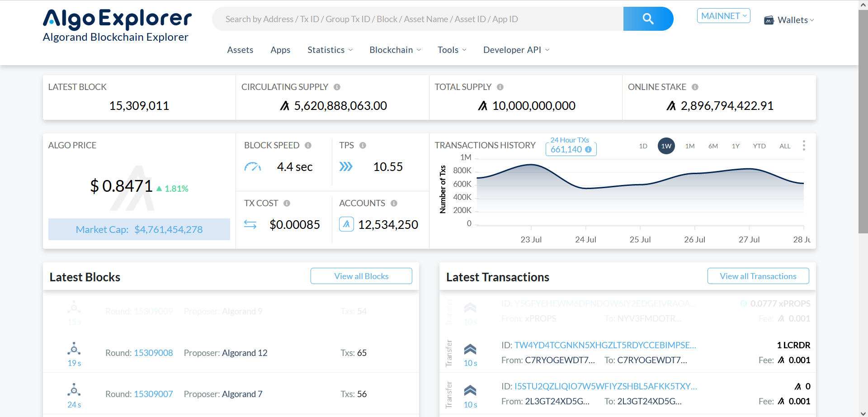868x417 pixels.
Task: Click Txs: 65 in round 15309008 row
Action: pos(354,353)
